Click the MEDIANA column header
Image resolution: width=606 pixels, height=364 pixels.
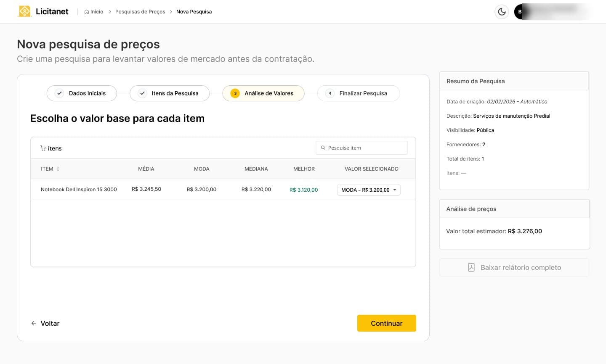[x=256, y=169]
